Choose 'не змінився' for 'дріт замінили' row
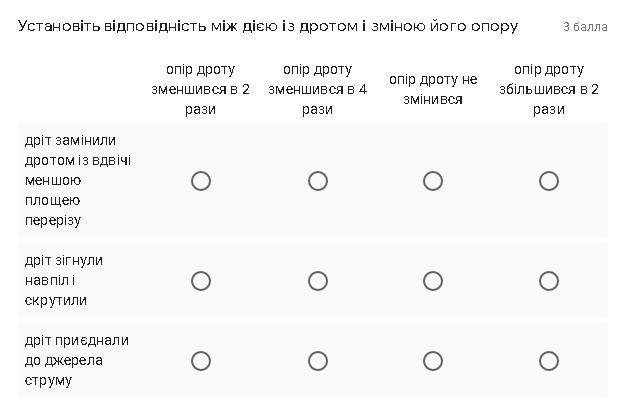This screenshot has width=625, height=420. [433, 181]
